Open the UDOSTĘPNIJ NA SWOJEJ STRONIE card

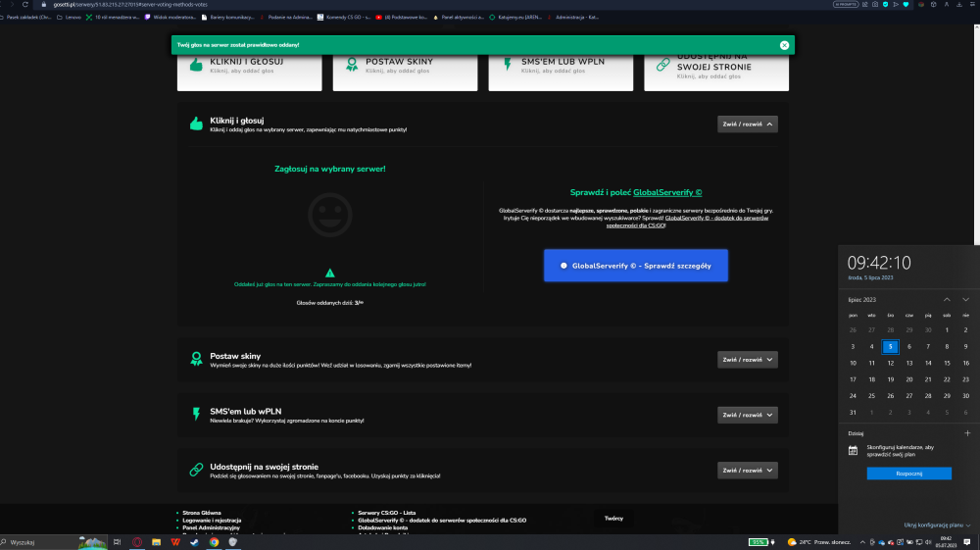coord(716,73)
